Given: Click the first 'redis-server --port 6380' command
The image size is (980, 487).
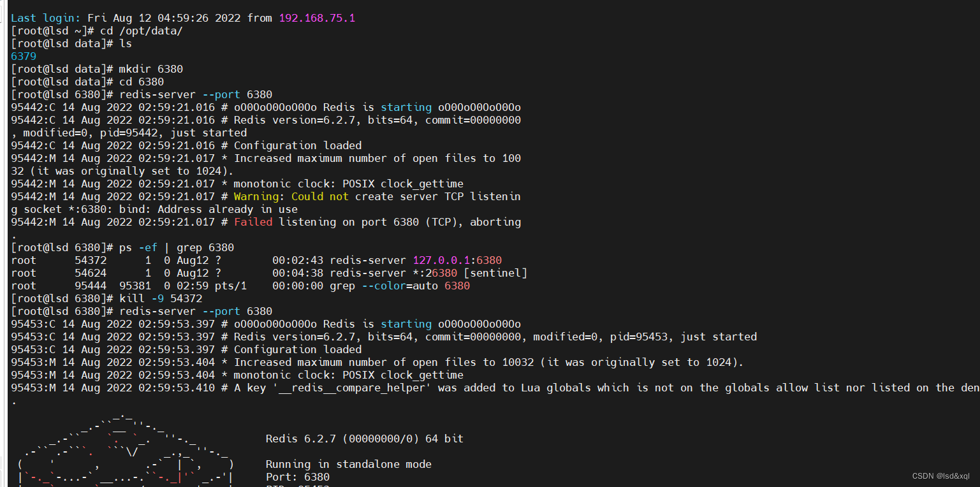Looking at the screenshot, I should [x=196, y=94].
